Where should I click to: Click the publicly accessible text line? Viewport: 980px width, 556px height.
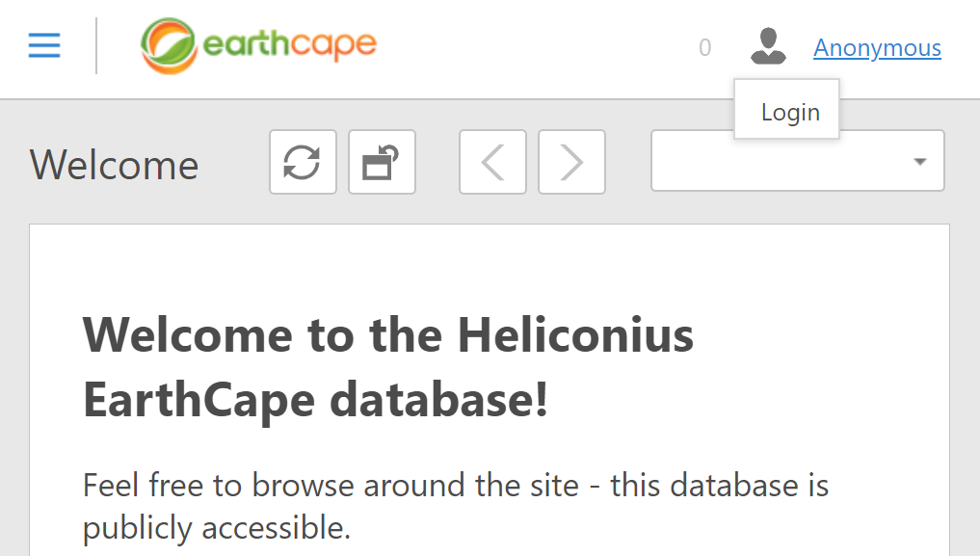point(216,528)
